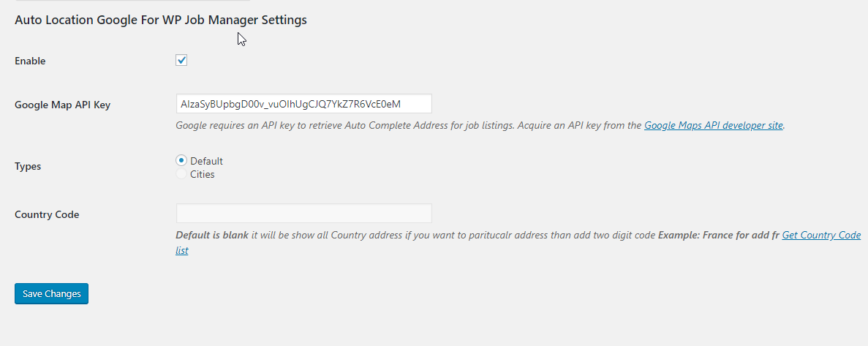
Task: Click the bold 'Default is blank' text
Action: click(212, 235)
